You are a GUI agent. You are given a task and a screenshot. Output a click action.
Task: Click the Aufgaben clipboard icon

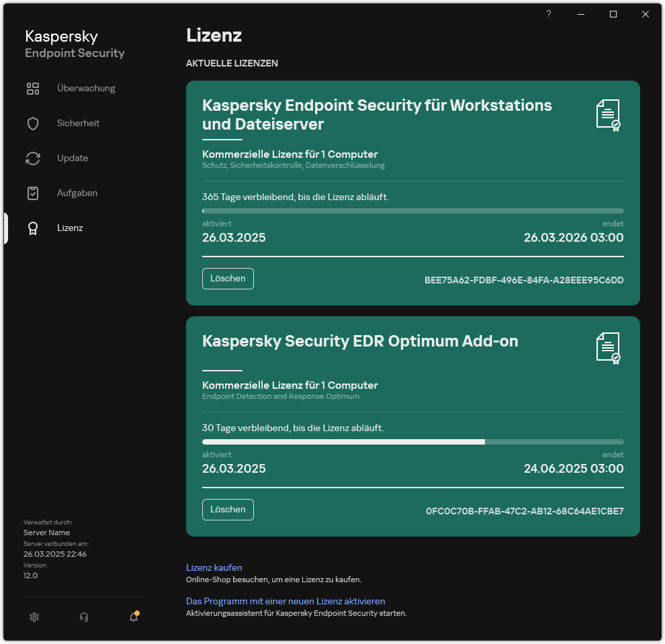[x=33, y=193]
